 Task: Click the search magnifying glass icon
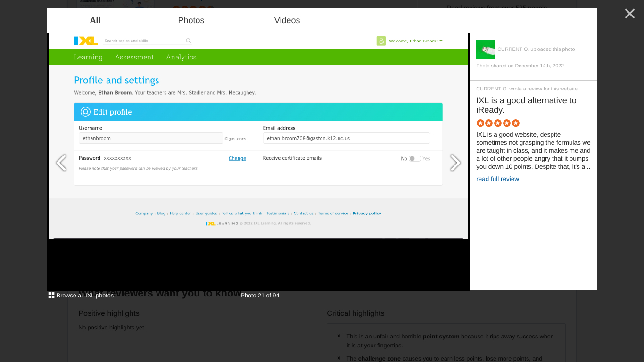coord(188,41)
